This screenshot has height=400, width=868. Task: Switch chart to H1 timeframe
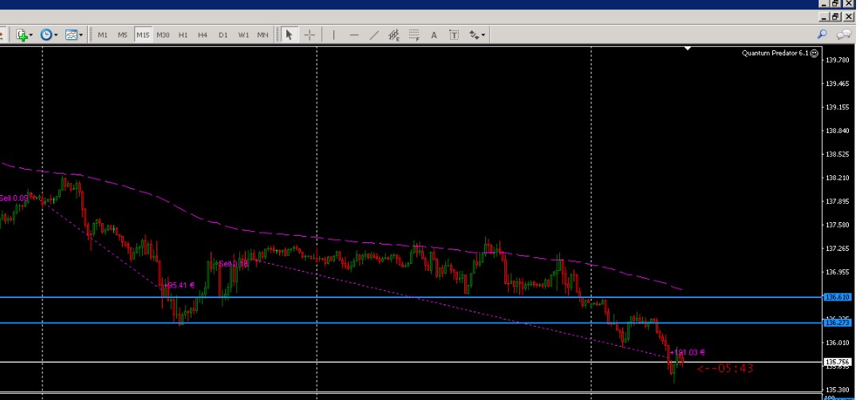[183, 35]
